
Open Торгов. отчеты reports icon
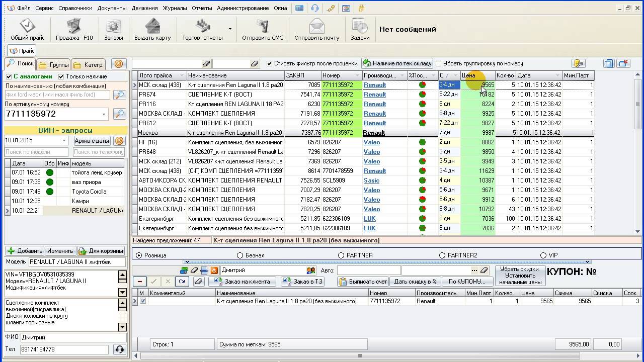pos(202,30)
